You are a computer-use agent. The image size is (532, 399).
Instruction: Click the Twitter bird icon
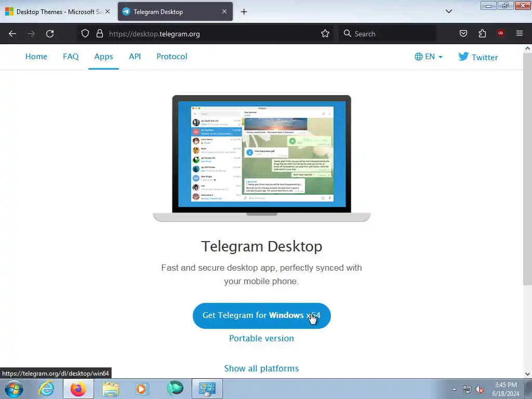click(463, 56)
